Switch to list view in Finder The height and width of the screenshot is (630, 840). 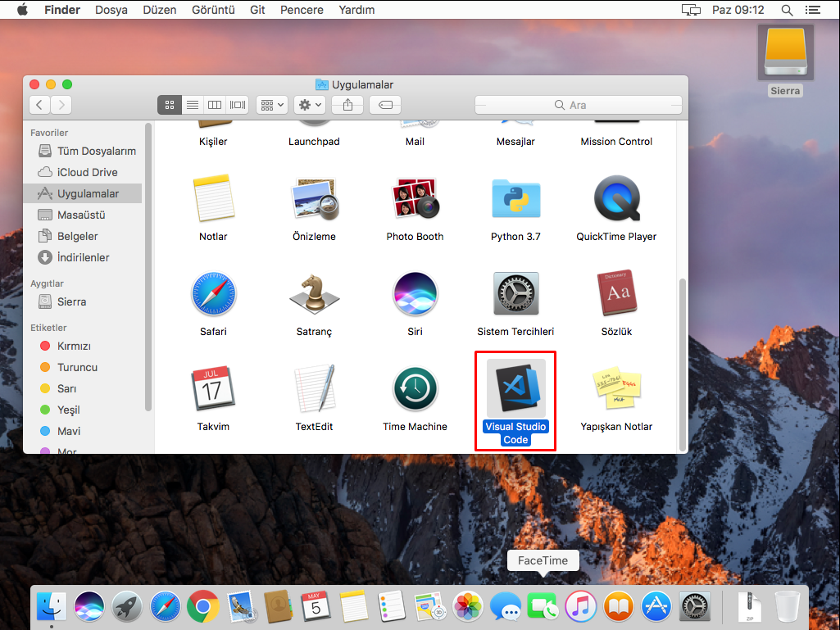click(192, 104)
